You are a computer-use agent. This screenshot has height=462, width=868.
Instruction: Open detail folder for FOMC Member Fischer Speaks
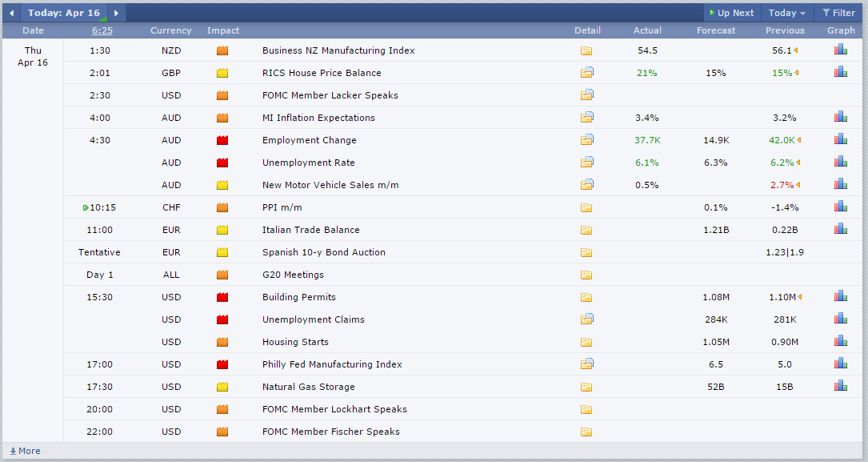(x=586, y=432)
